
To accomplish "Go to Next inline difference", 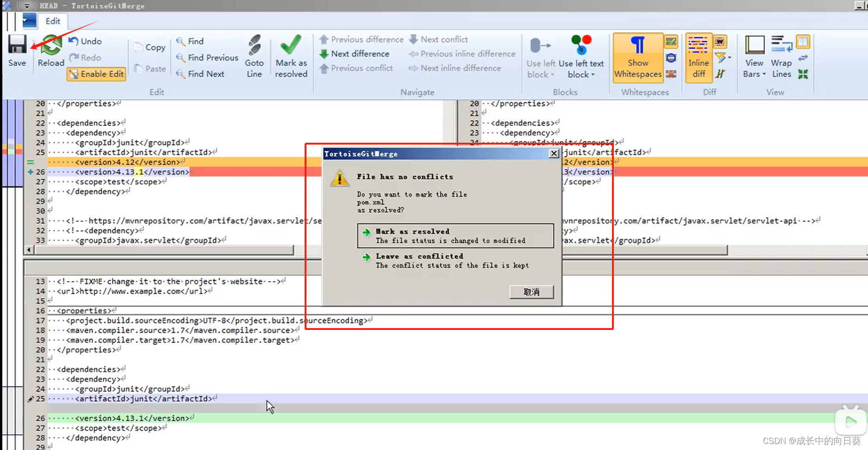I will pos(455,68).
